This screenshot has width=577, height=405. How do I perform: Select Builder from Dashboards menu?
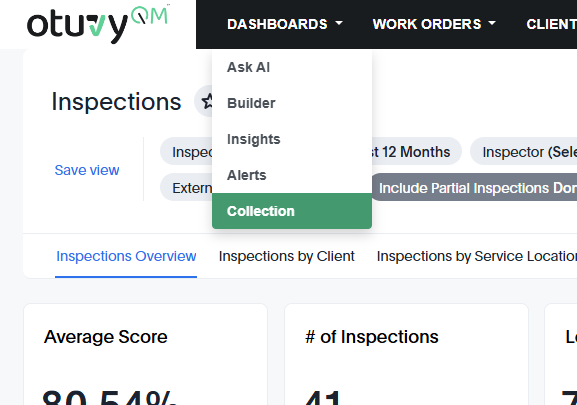(292, 103)
